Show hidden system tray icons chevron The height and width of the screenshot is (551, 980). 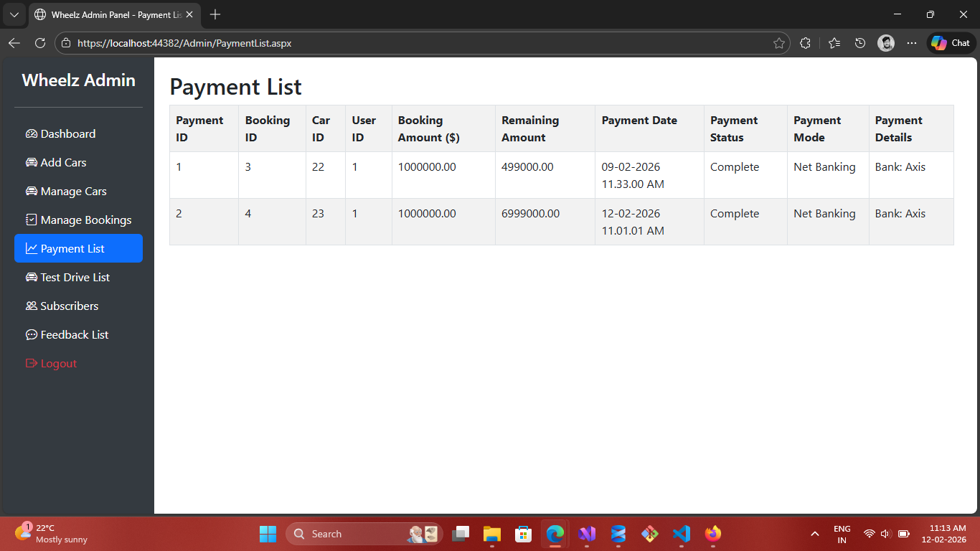point(815,534)
